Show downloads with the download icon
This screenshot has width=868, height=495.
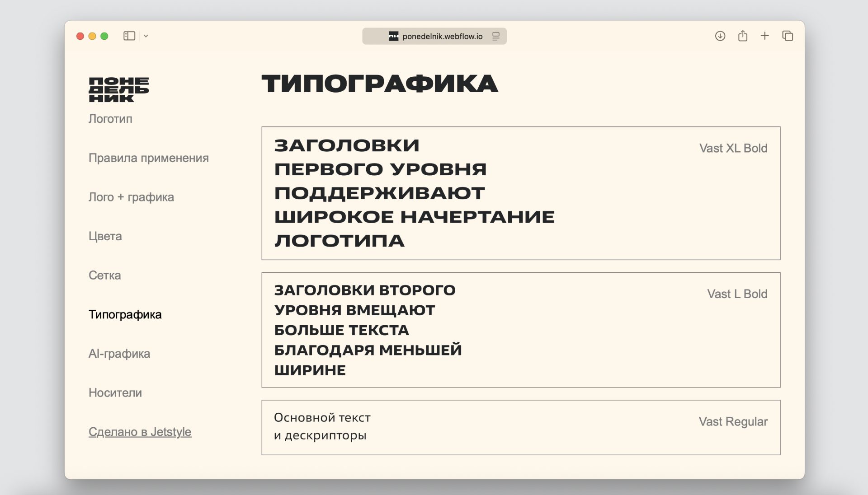coord(720,36)
